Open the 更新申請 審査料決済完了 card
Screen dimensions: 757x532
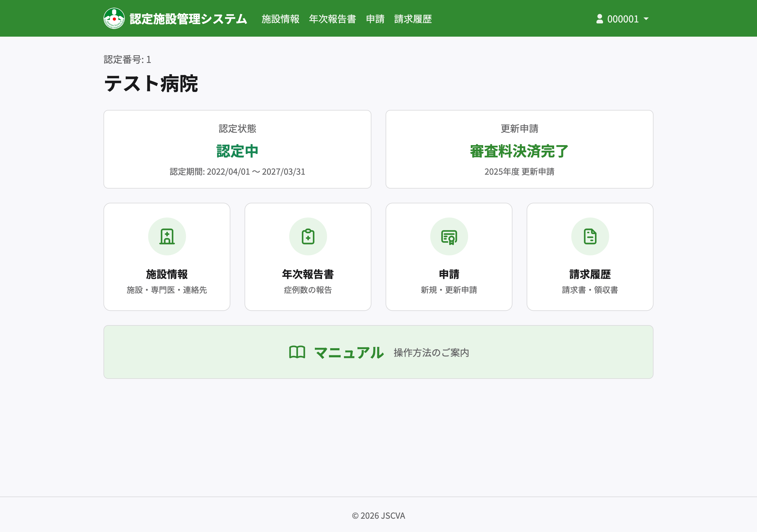click(x=519, y=149)
